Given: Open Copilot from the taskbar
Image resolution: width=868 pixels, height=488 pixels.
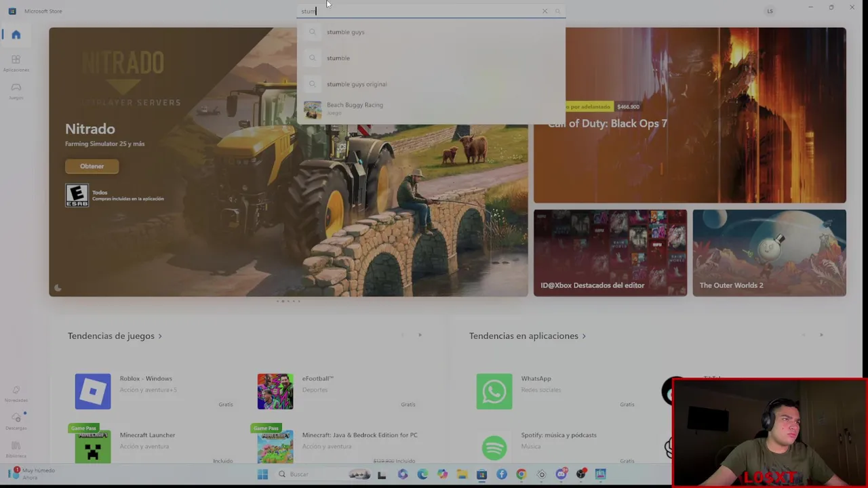Looking at the screenshot, I should pos(442,474).
